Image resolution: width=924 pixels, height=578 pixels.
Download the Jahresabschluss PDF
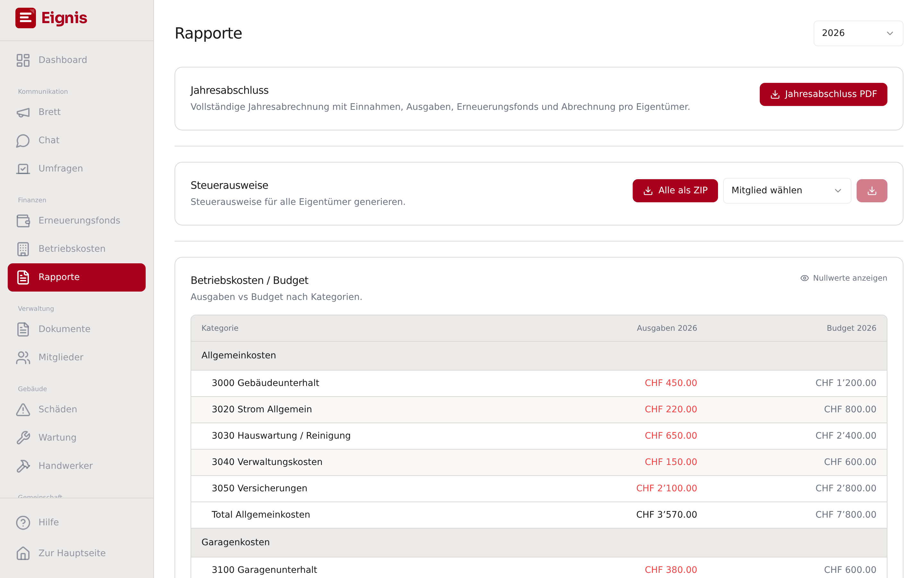823,94
